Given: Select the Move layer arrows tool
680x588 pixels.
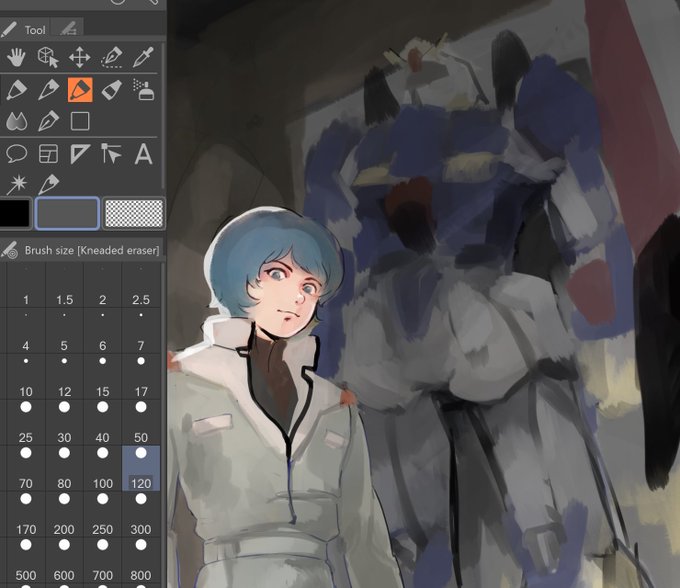Looking at the screenshot, I should [80, 57].
